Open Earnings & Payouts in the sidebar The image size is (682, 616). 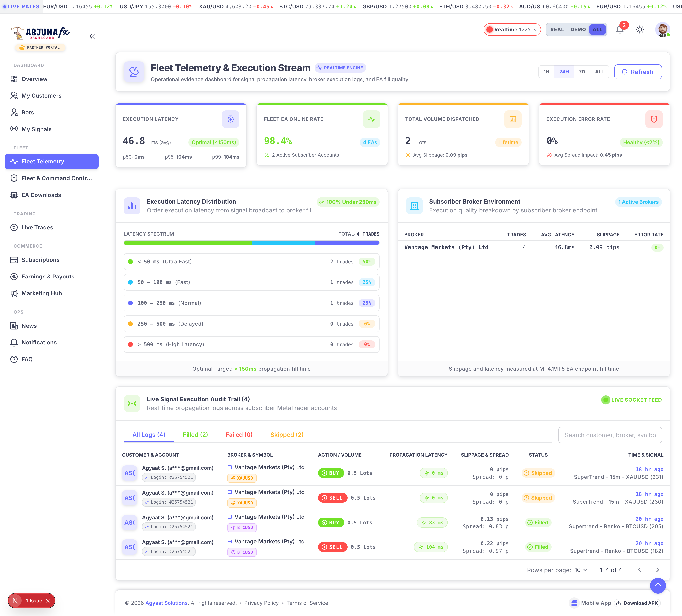pos(51,276)
